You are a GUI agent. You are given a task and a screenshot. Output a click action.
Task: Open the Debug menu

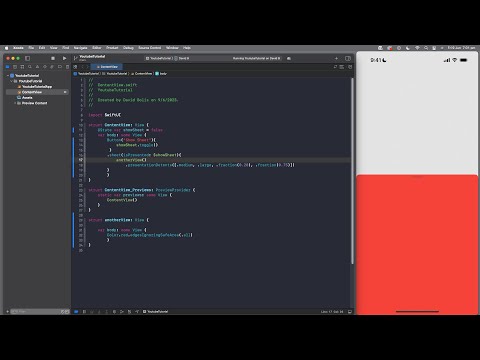click(x=128, y=48)
